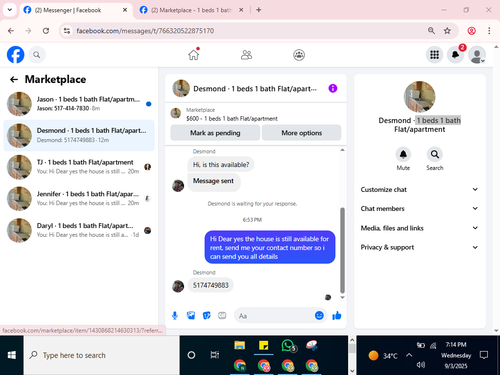The image size is (500, 375).
Task: Click the Facebook search magnifier icon
Action: coord(37,55)
